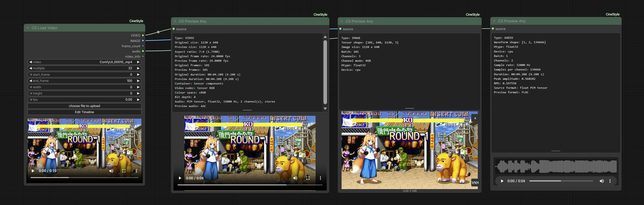Screen dimensions: 644x205
Task: Increase the width value
Action: tap(138, 87)
